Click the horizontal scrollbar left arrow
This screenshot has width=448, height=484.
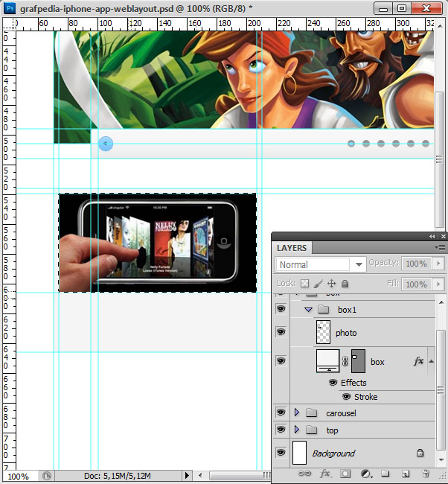200,475
